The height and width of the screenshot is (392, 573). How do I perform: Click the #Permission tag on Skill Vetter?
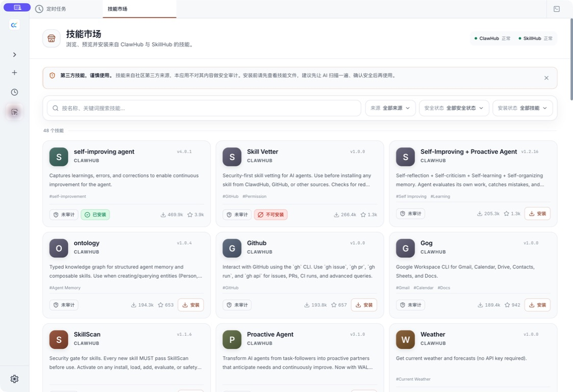254,197
